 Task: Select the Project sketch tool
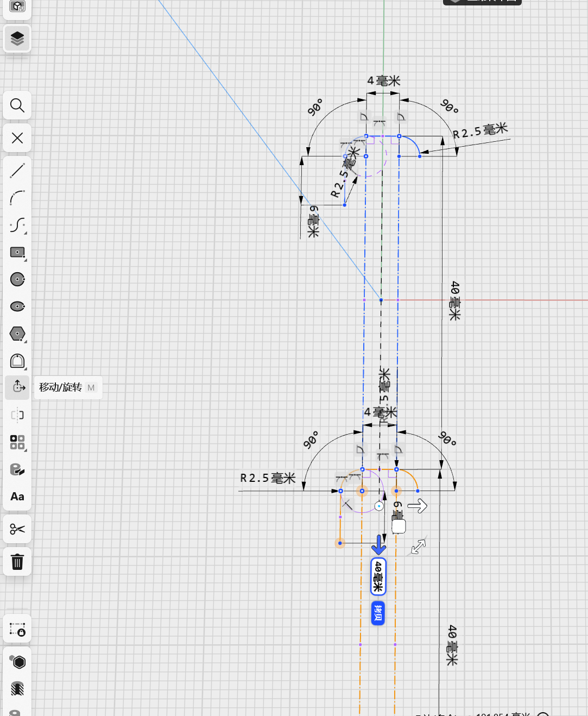pos(17,469)
